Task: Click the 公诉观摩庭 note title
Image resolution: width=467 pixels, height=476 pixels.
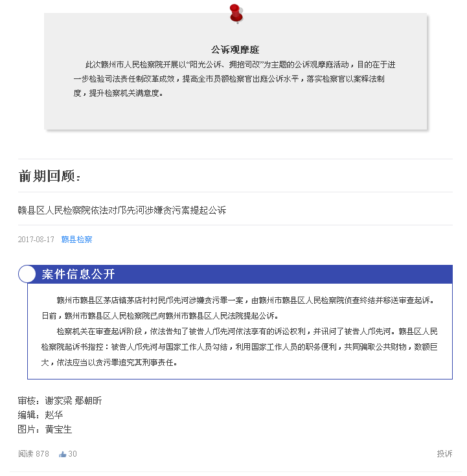Action: coord(235,50)
